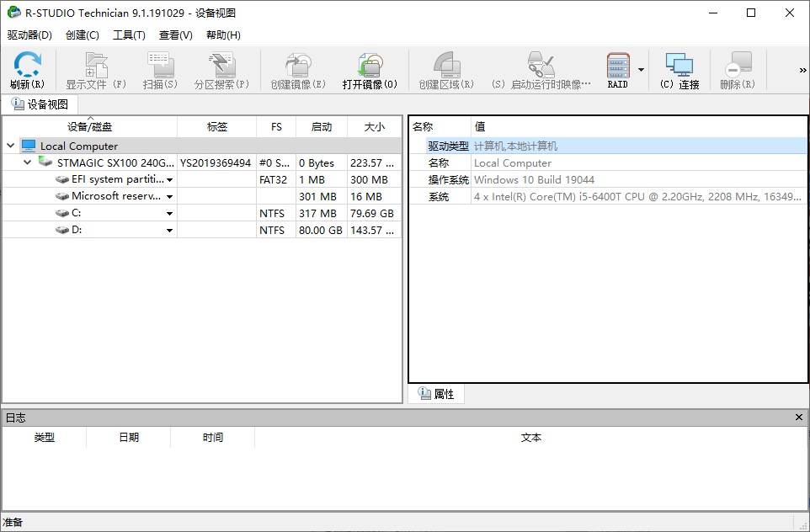Click the Refresh (刷新) toolbar icon
This screenshot has height=532, width=810.
point(28,64)
